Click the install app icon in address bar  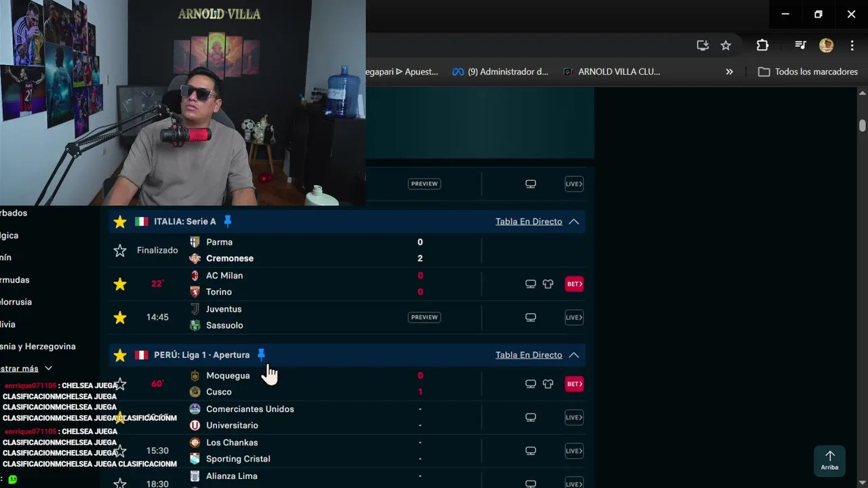click(703, 45)
